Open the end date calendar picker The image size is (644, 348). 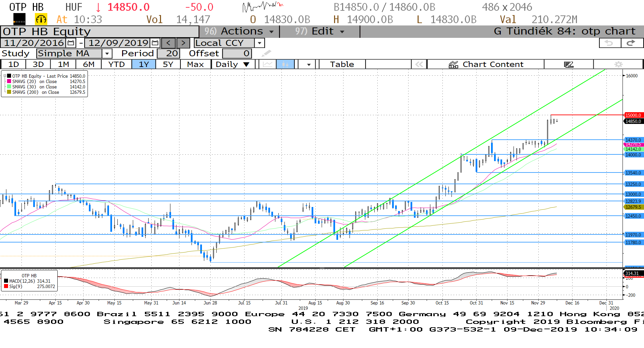pyautogui.click(x=155, y=43)
